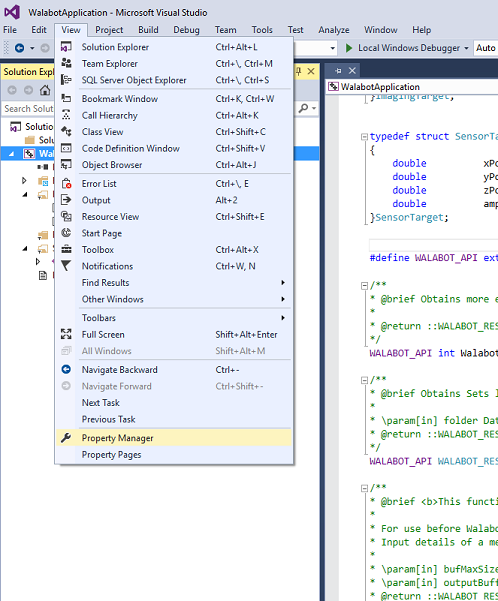The height and width of the screenshot is (601, 498).
Task: Click the Object Browser icon
Action: 66,164
